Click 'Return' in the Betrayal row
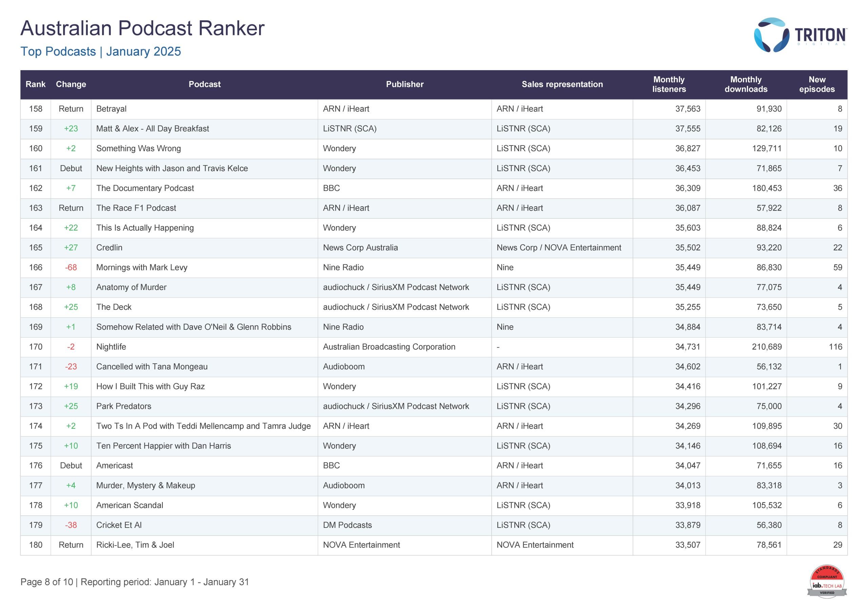The height and width of the screenshot is (614, 868). 71,109
